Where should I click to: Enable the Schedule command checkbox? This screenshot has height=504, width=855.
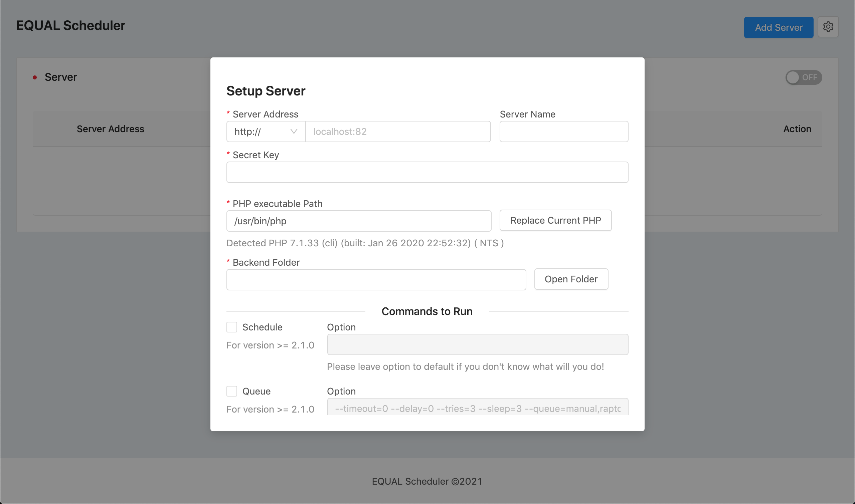pos(232,327)
